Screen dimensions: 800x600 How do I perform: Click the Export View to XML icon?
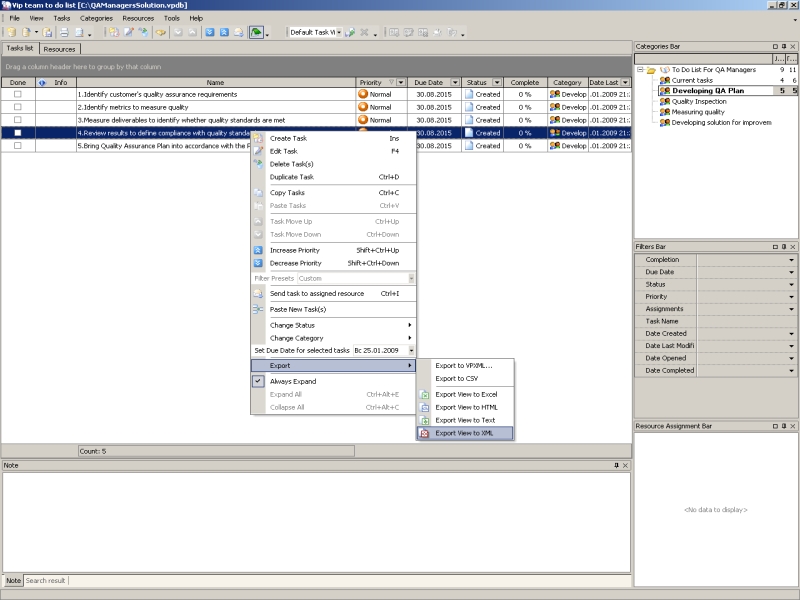(x=425, y=433)
